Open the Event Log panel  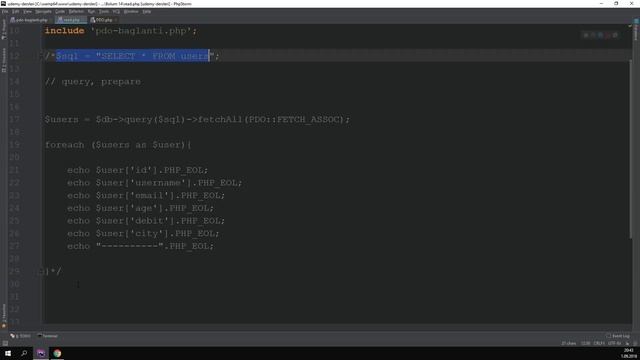point(618,336)
